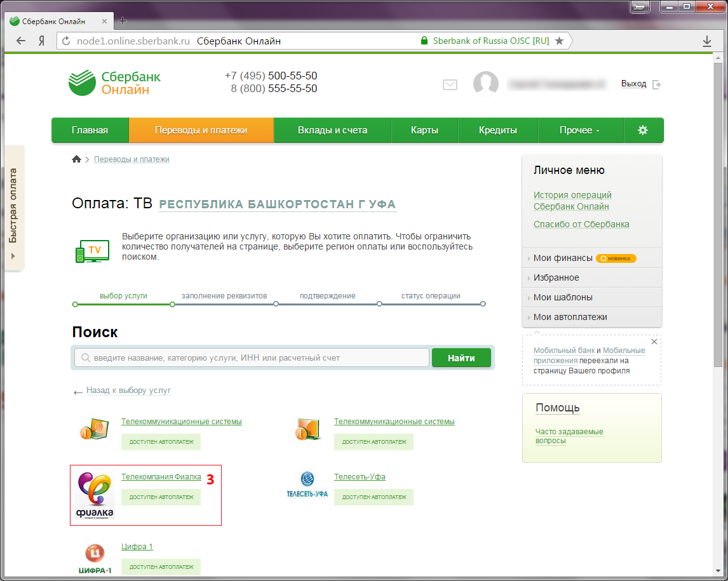The height and width of the screenshot is (581, 728).
Task: Click the green padlock security icon
Action: click(424, 41)
